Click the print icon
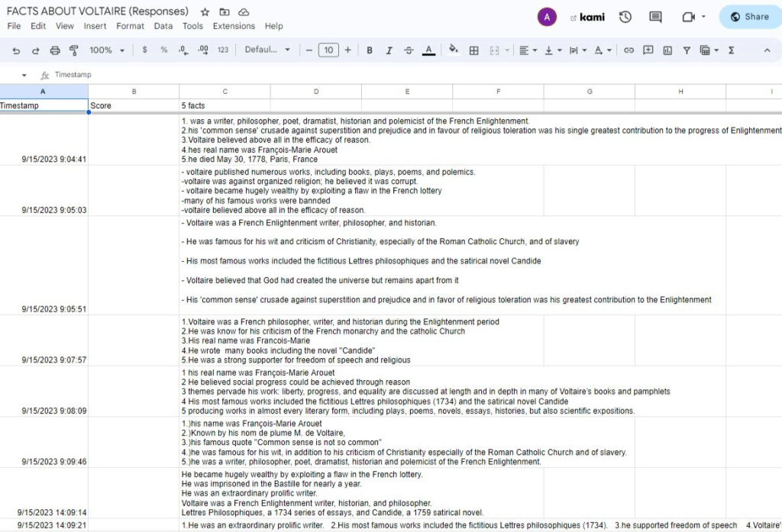The width and height of the screenshot is (782, 532). 55,50
